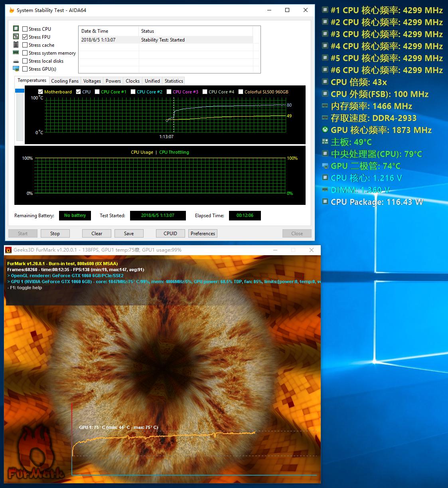
Task: Click the icon beside CPU Package 116.43 W
Action: tap(325, 202)
